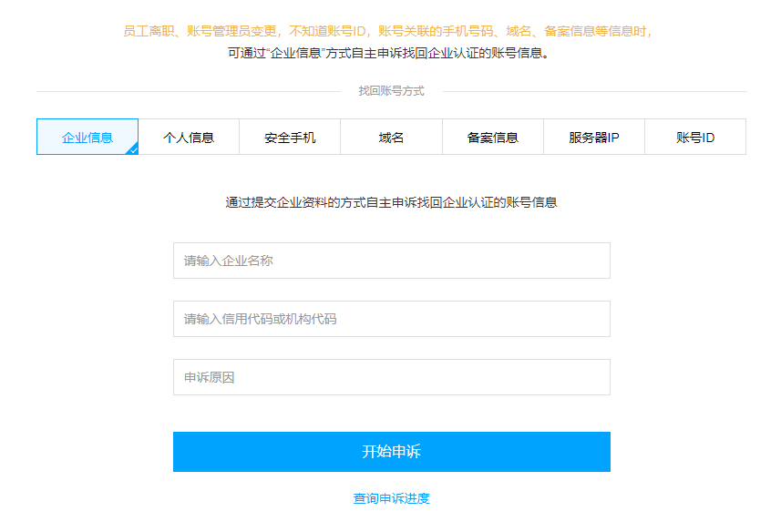Click the 信用代码或机构代码 input field
The image size is (781, 532).
pos(392,319)
